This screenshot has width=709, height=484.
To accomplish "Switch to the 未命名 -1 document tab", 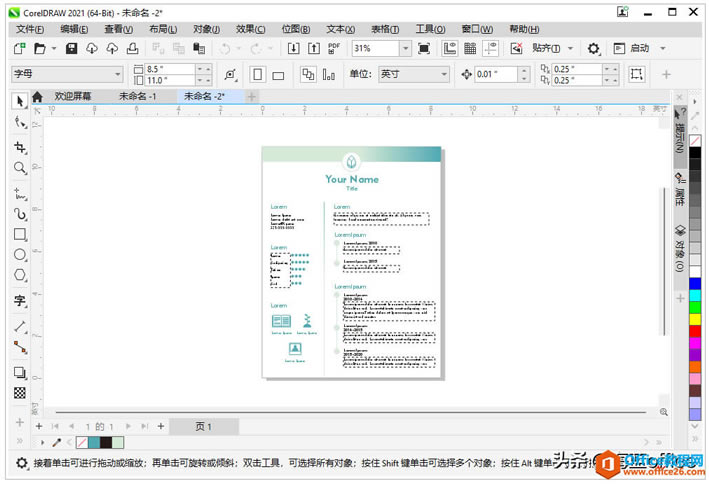I will 137,96.
